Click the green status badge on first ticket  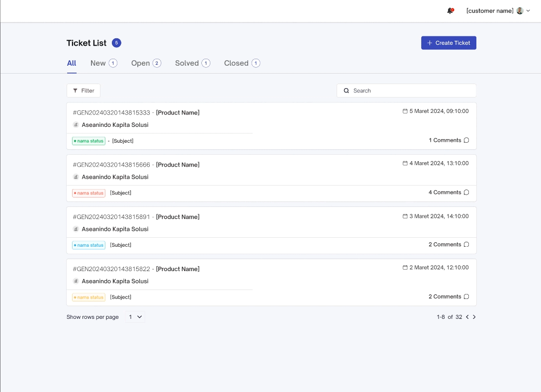[89, 141]
